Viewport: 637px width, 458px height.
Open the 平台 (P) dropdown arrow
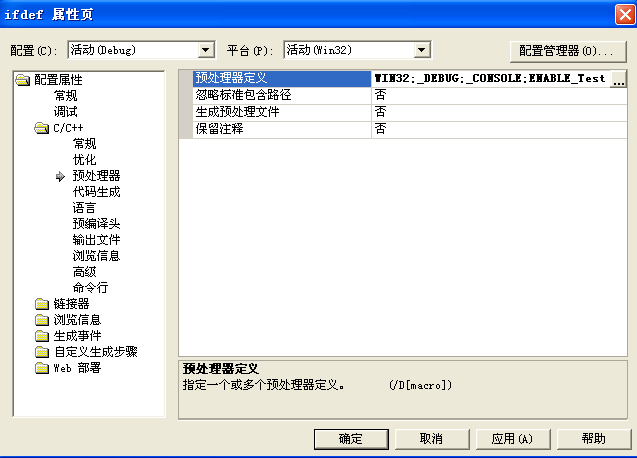[x=422, y=50]
